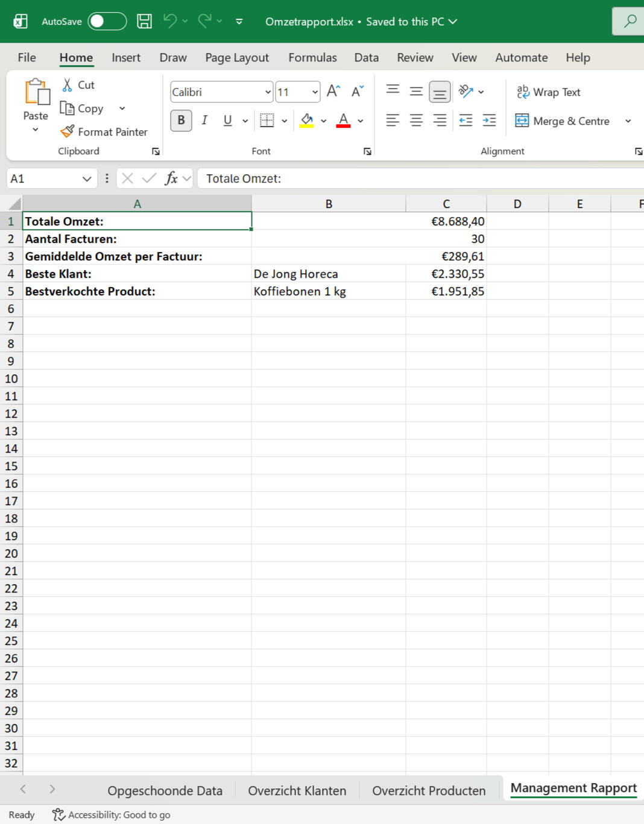The height and width of the screenshot is (824, 644).
Task: Toggle Bold formatting button
Action: pyautogui.click(x=181, y=121)
